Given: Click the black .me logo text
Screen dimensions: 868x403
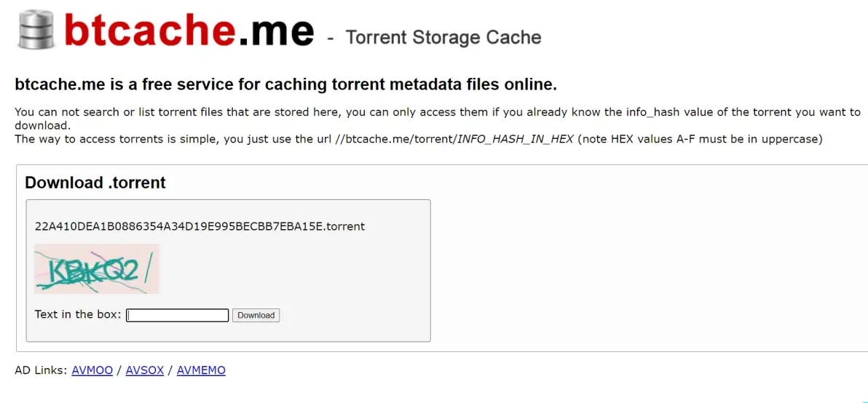Looking at the screenshot, I should [x=275, y=31].
